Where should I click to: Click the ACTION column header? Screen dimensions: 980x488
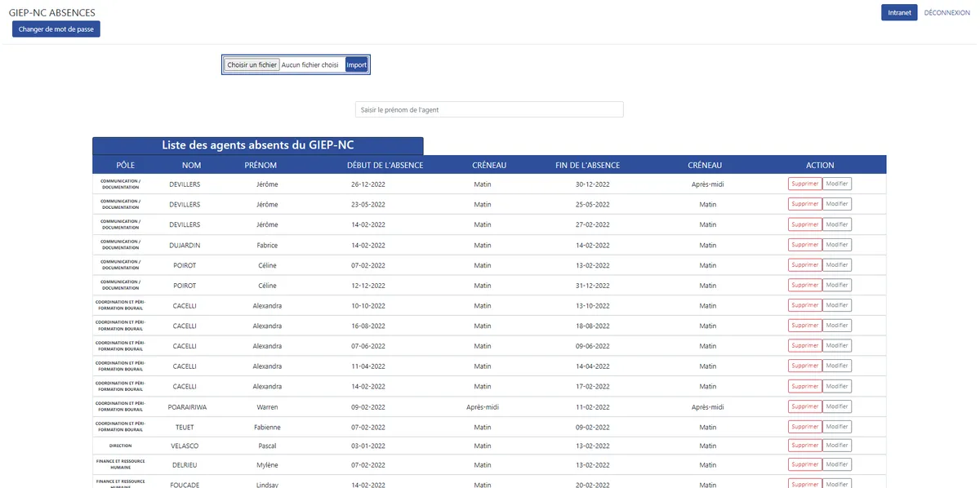pyautogui.click(x=820, y=165)
